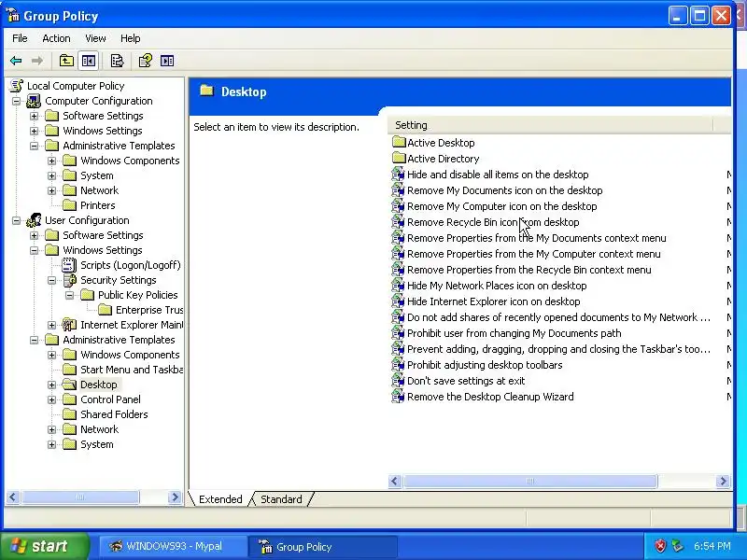Viewport: 747px width, 560px height.
Task: Select Shared Folders in the tree
Action: tap(114, 414)
